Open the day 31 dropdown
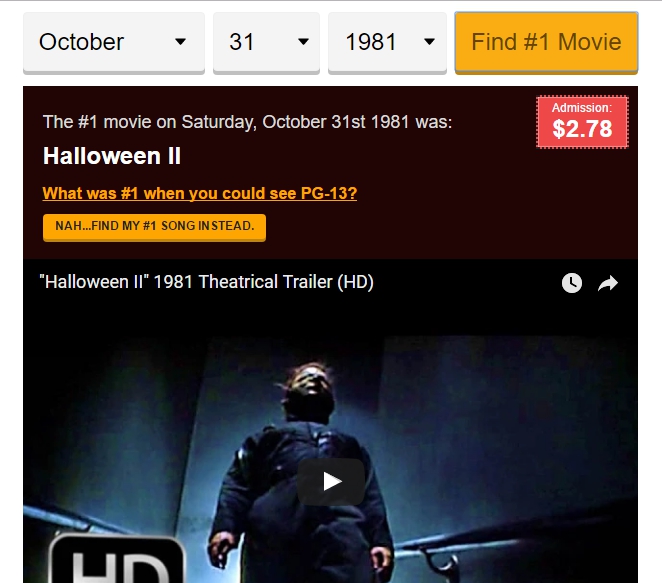The height and width of the screenshot is (583, 662). (266, 43)
